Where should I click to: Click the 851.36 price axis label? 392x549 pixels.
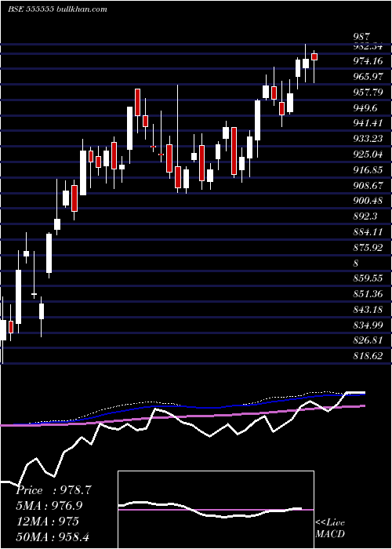368,294
